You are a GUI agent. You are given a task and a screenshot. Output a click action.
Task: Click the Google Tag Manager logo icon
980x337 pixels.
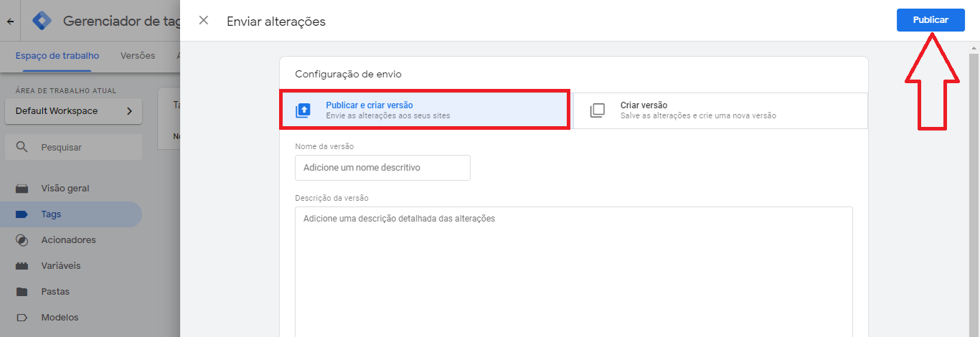pyautogui.click(x=42, y=21)
